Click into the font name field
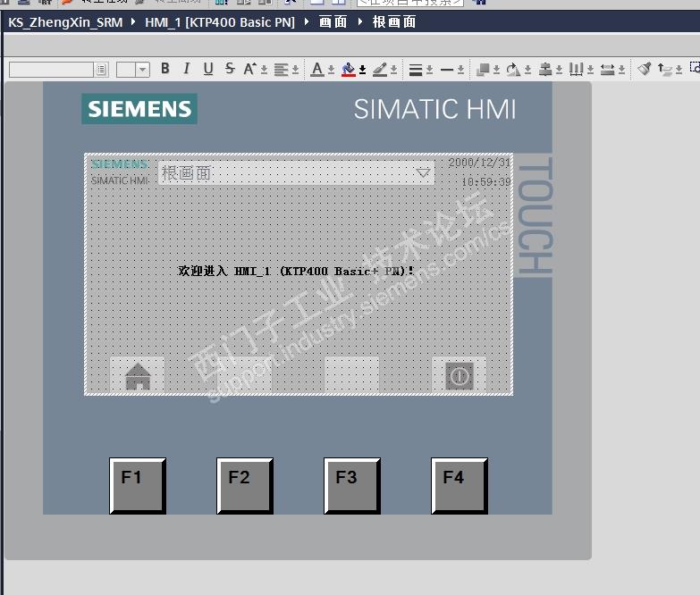The height and width of the screenshot is (595, 700). [x=51, y=70]
